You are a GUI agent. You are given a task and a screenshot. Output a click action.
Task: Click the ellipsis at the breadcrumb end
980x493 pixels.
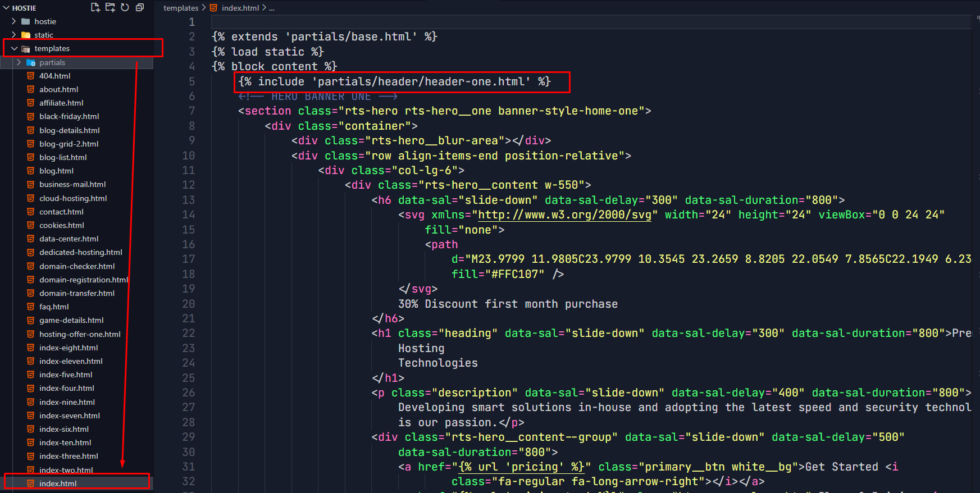coord(272,8)
